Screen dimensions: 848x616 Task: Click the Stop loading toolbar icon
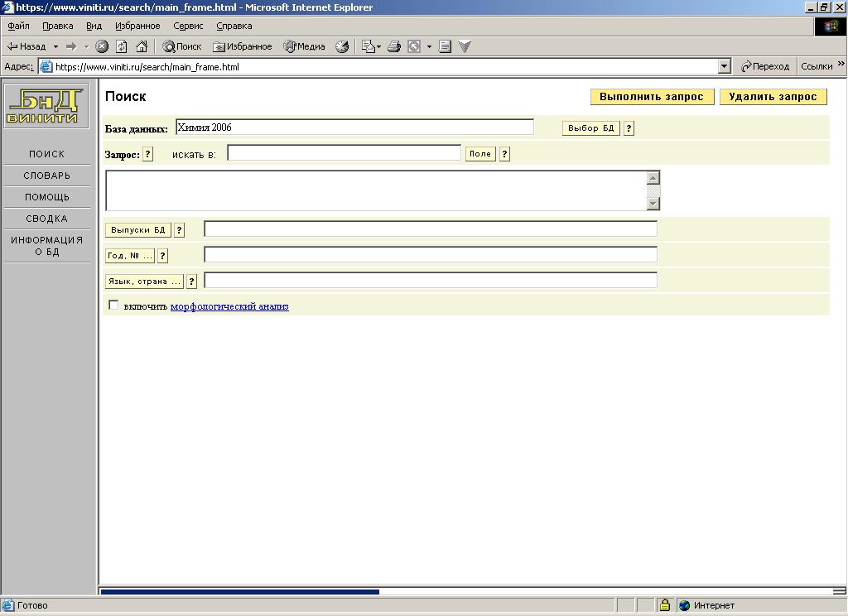(x=102, y=46)
